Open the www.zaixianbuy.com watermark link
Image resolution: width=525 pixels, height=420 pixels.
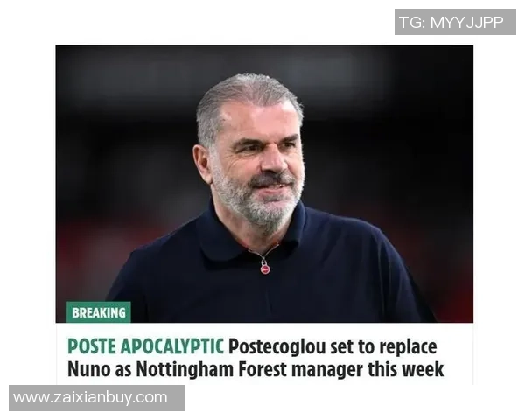pyautogui.click(x=90, y=397)
